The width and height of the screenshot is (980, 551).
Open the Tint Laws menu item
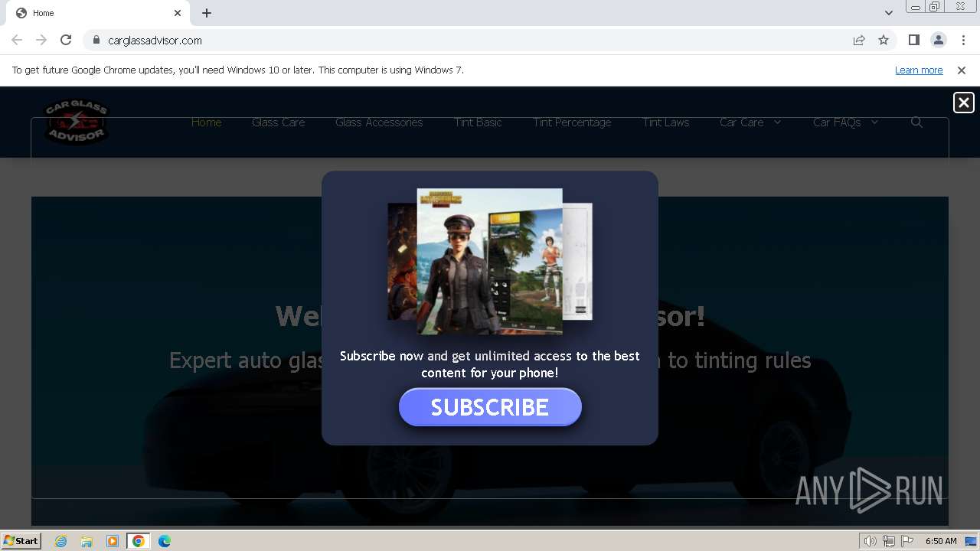tap(666, 122)
